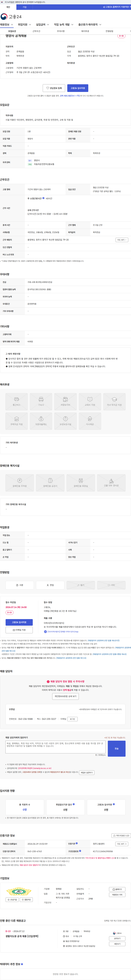Image resolution: width=131 pixels, height=980 pixels.
Task: Expand the 출산휴가·육아휴직 menu
Action: tap(90, 25)
